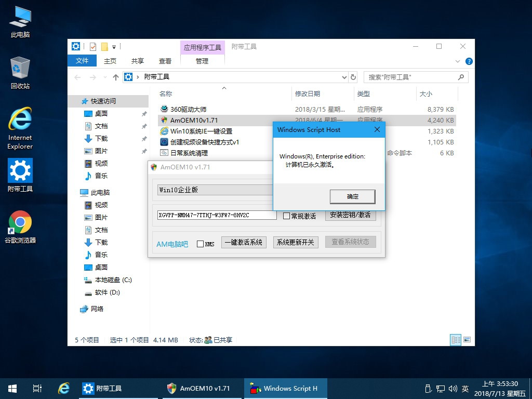Launch 谷歌浏览器 Chrome desktop shortcut
Viewport: 532px width, 399px height.
[x=20, y=227]
